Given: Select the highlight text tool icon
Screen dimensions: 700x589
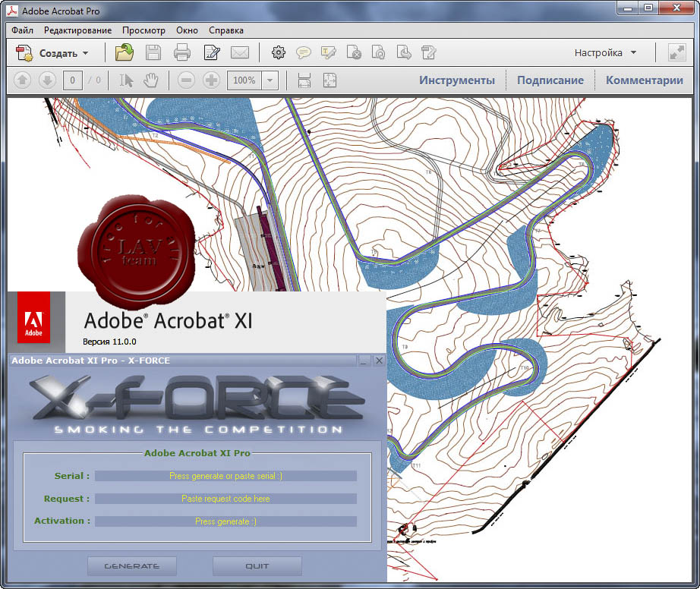Looking at the screenshot, I should point(329,52).
